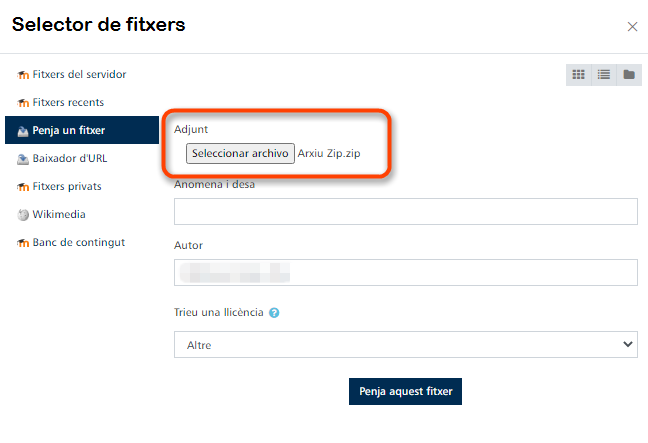
Task: Click the license help question icon
Action: point(274,313)
